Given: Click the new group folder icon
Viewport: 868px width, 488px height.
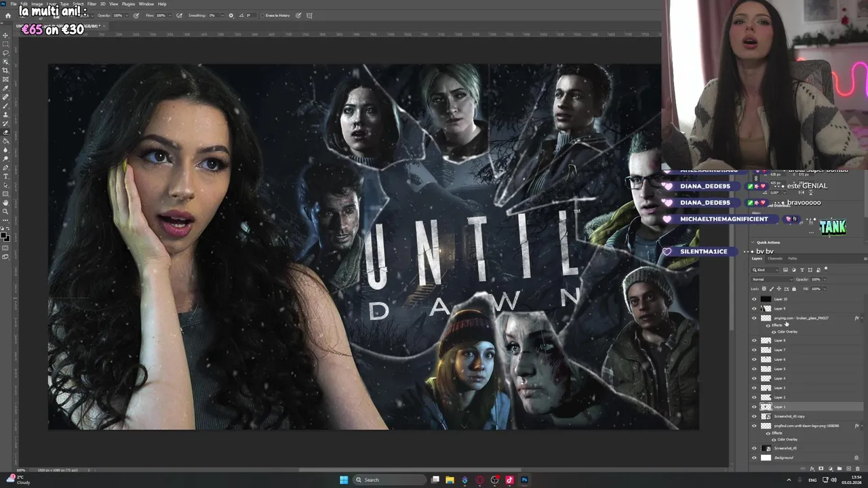Looking at the screenshot, I should pyautogui.click(x=840, y=468).
